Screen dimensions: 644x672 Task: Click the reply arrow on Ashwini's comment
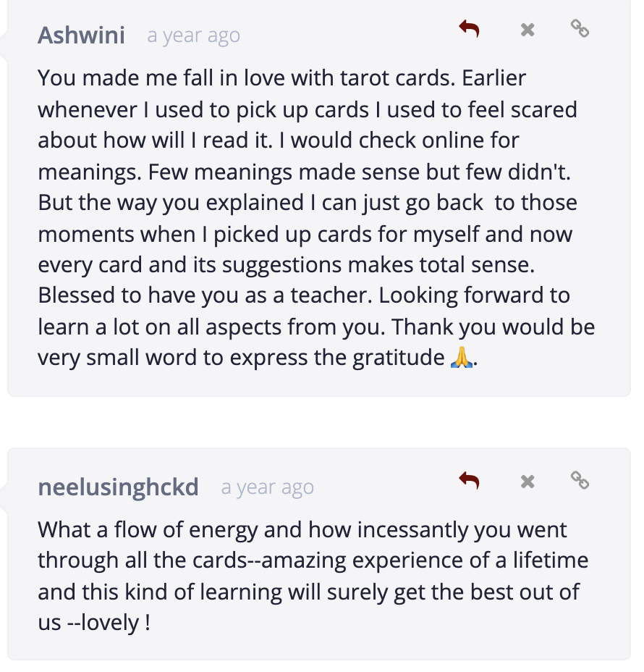[x=469, y=29]
